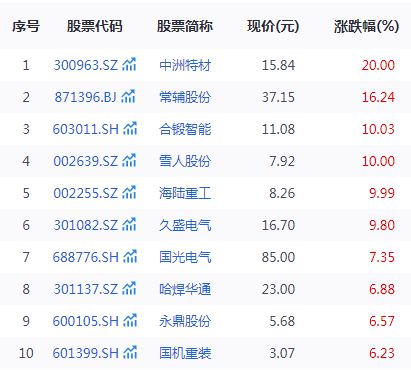Open stock name link 国光电气

(185, 257)
